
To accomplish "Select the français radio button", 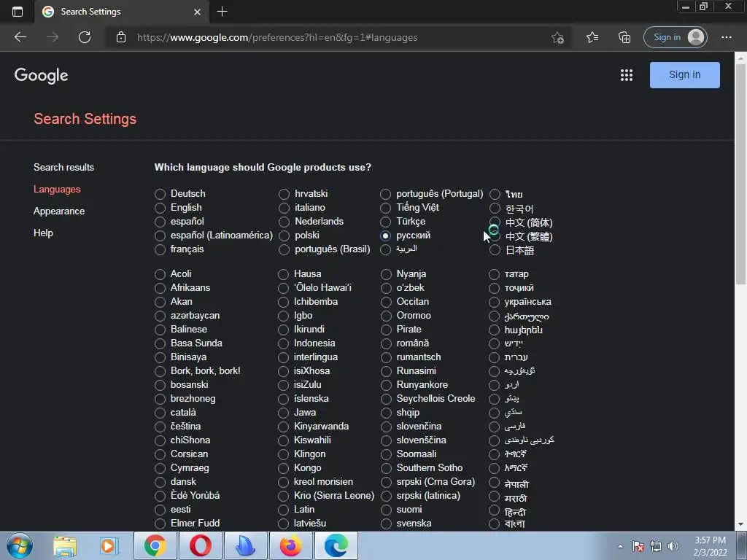I will [160, 249].
